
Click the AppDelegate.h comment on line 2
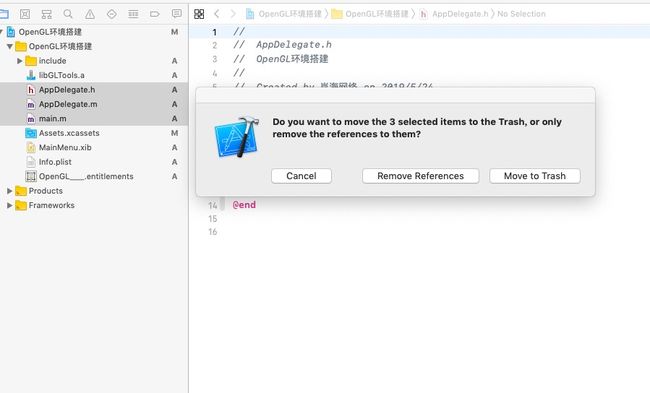click(x=293, y=45)
